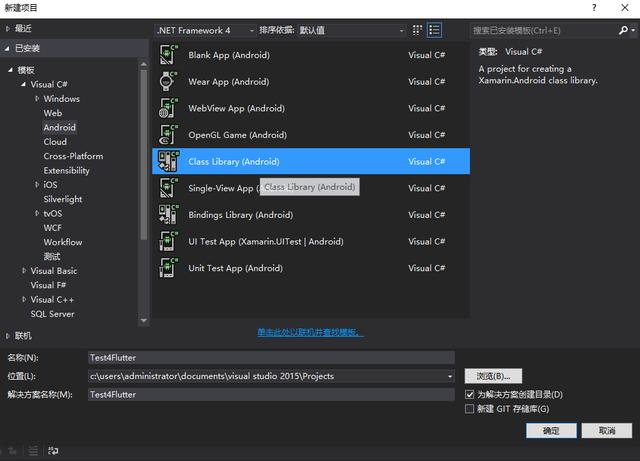Click the Single-View App template icon
640x461 pixels.
coord(168,188)
